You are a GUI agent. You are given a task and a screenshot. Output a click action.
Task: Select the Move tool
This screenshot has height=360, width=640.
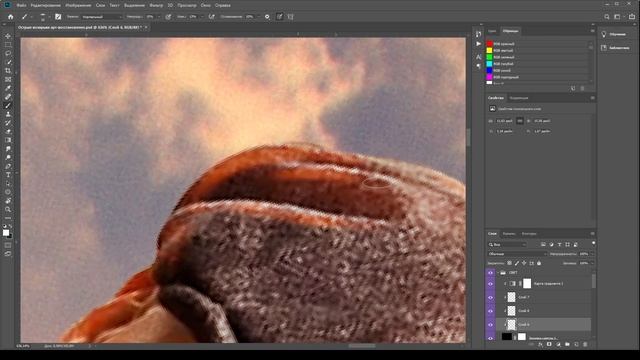tap(8, 36)
